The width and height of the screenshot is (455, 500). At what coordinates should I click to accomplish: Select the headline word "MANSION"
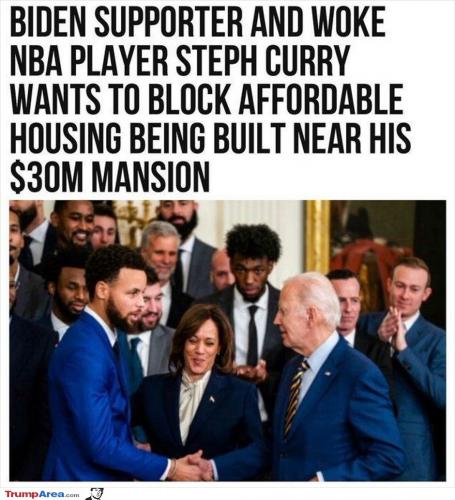(x=151, y=177)
